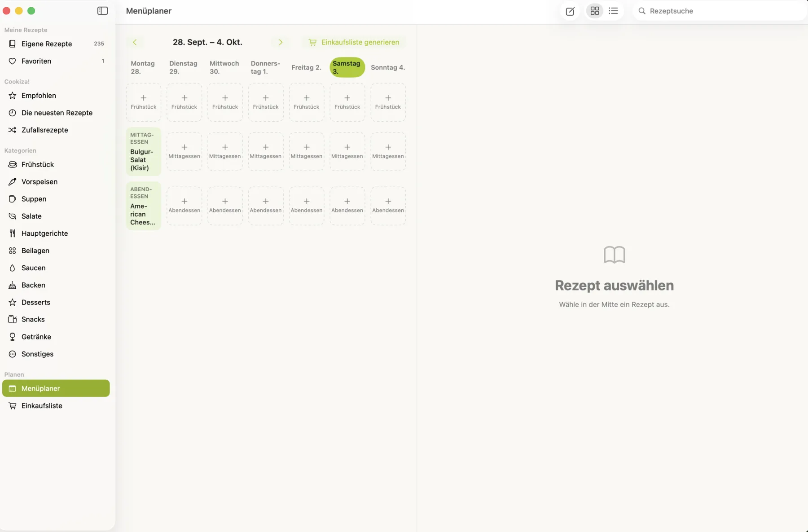Open the American Chees... dinner card
This screenshot has height=532, width=808.
tap(144, 206)
